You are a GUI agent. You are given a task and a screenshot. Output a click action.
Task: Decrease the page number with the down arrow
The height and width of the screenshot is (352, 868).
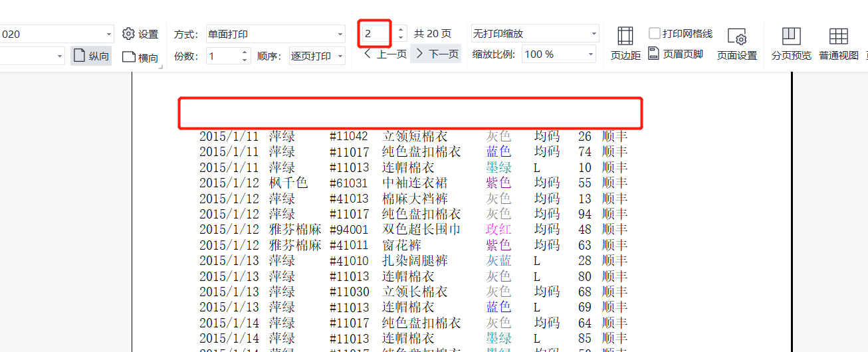tap(401, 37)
